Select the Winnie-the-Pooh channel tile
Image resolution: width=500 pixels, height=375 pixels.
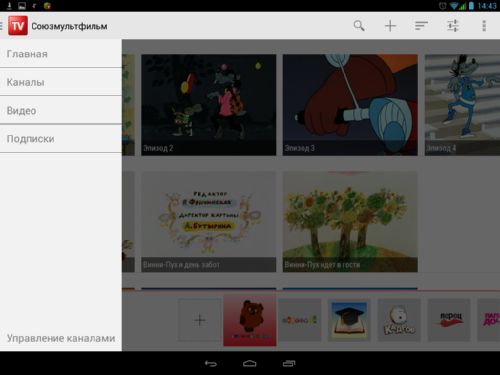tap(250, 320)
